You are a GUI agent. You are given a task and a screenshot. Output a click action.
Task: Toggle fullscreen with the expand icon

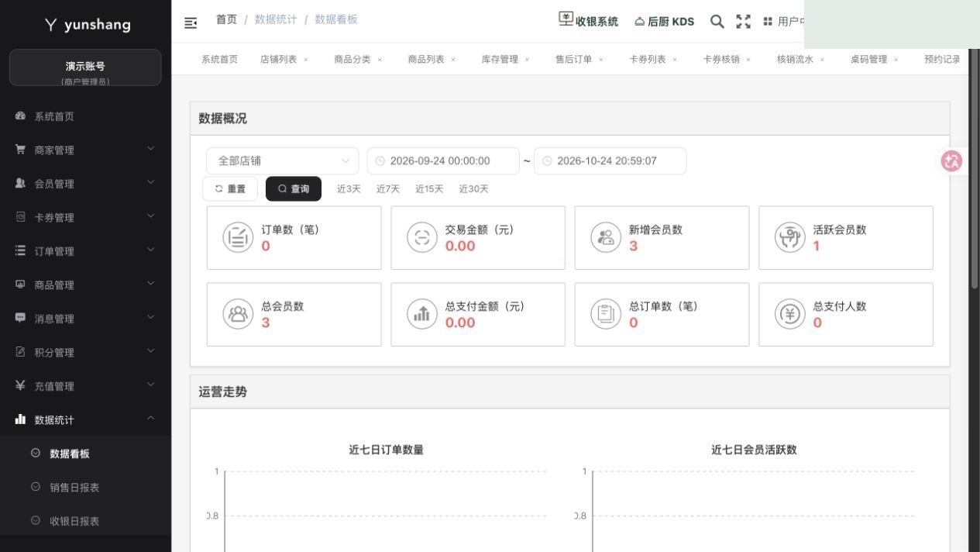click(744, 22)
